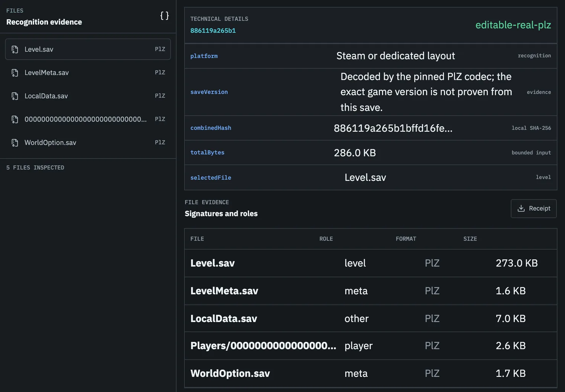565x392 pixels.
Task: Click the PlZ badge next to LocalData.sav in sidebar
Action: pos(160,96)
